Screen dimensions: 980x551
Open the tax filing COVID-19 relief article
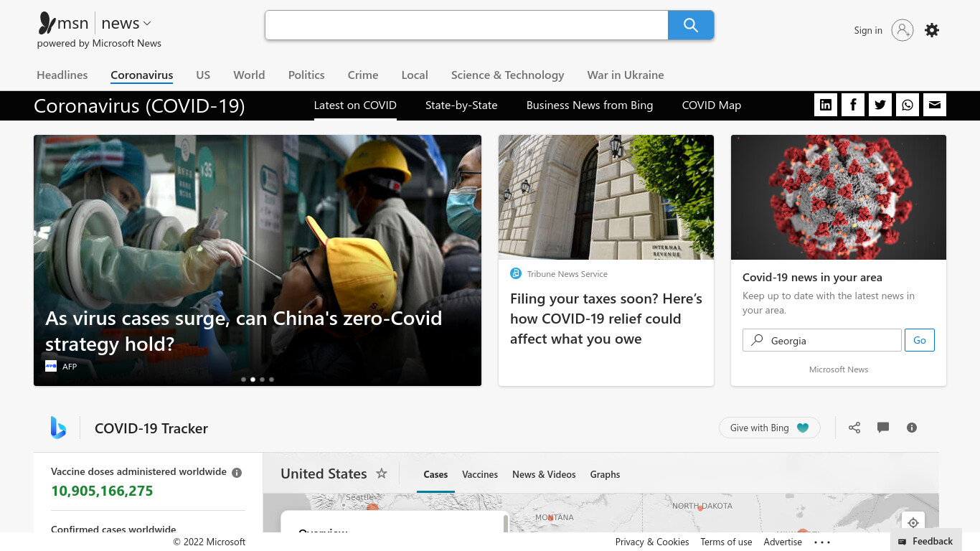coord(606,319)
